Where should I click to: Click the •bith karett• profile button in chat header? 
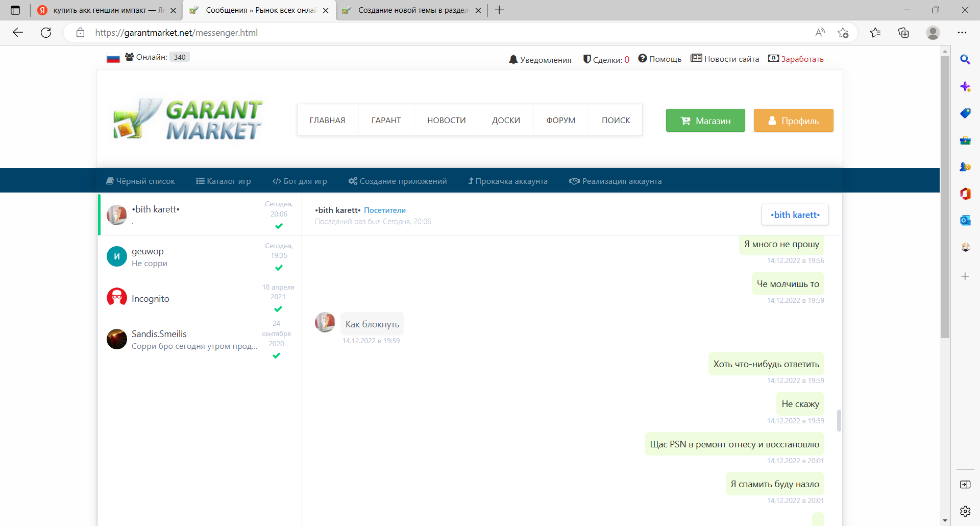(795, 215)
